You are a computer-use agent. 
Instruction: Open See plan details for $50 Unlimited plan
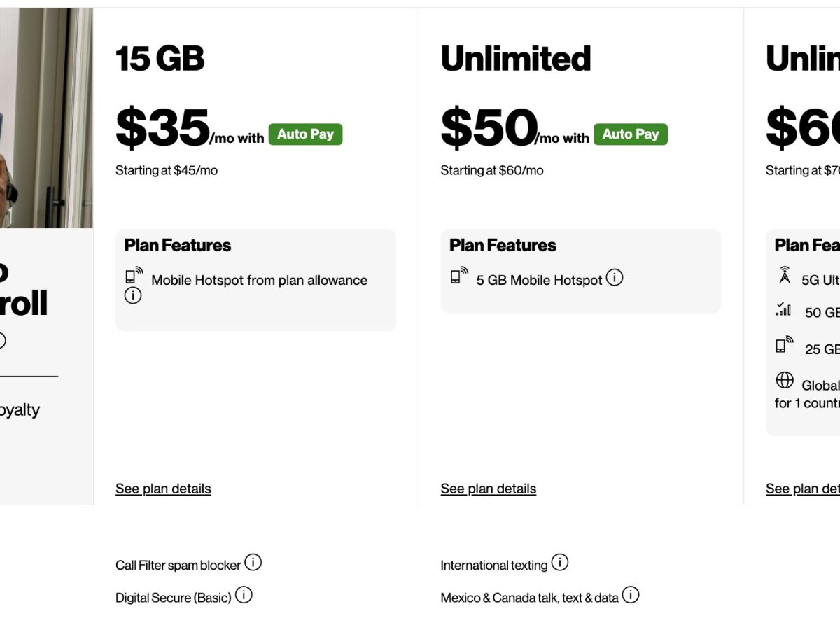tap(489, 489)
